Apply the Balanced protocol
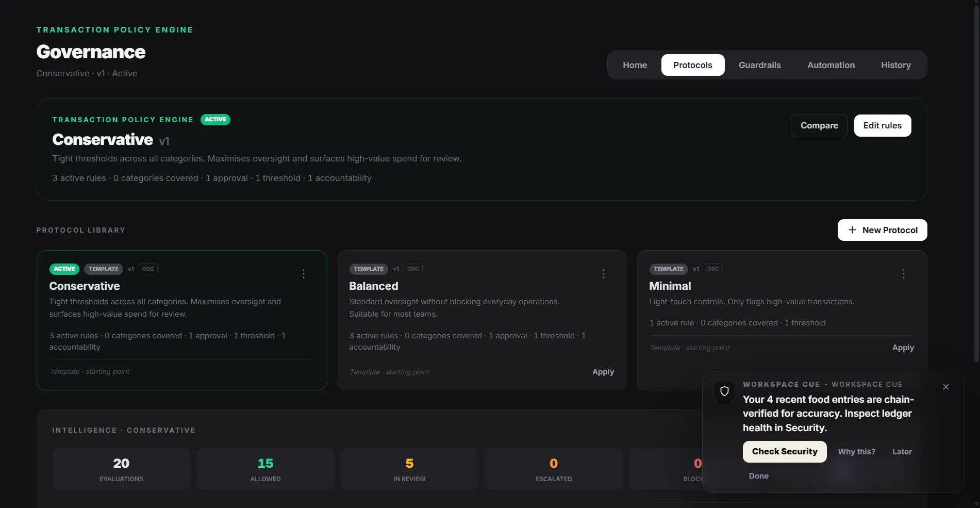 coord(603,372)
